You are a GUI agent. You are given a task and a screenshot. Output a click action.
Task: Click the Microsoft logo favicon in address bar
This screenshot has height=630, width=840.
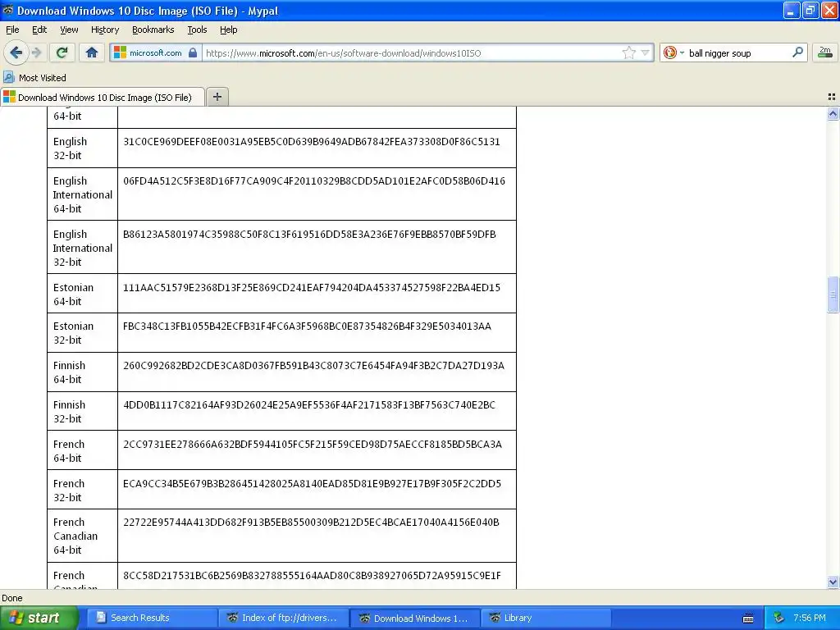pyautogui.click(x=120, y=52)
